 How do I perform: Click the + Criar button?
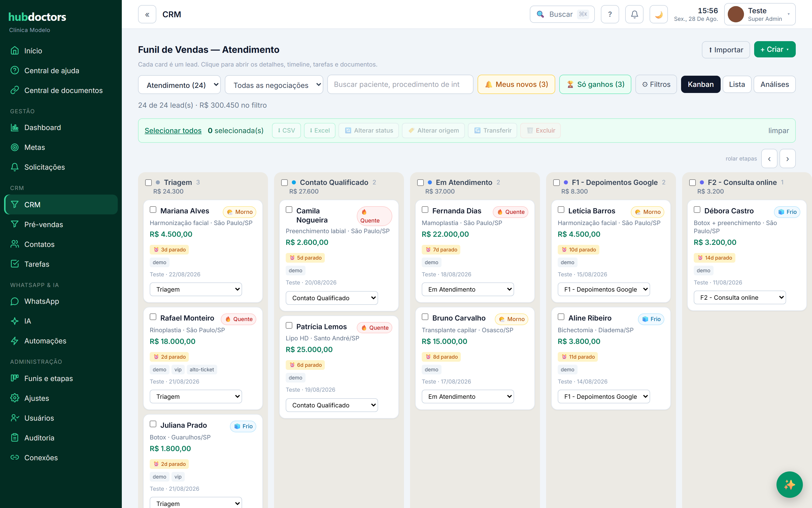click(x=774, y=49)
